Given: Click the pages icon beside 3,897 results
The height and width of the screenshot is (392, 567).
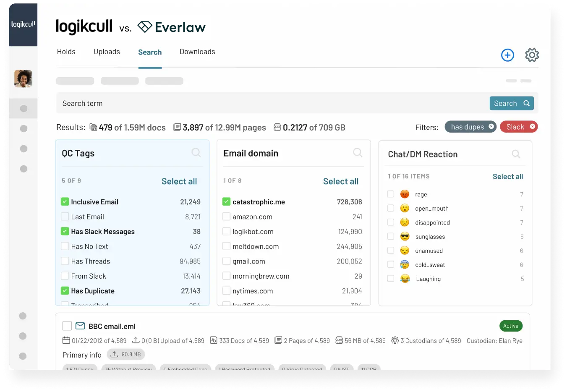Looking at the screenshot, I should 177,127.
